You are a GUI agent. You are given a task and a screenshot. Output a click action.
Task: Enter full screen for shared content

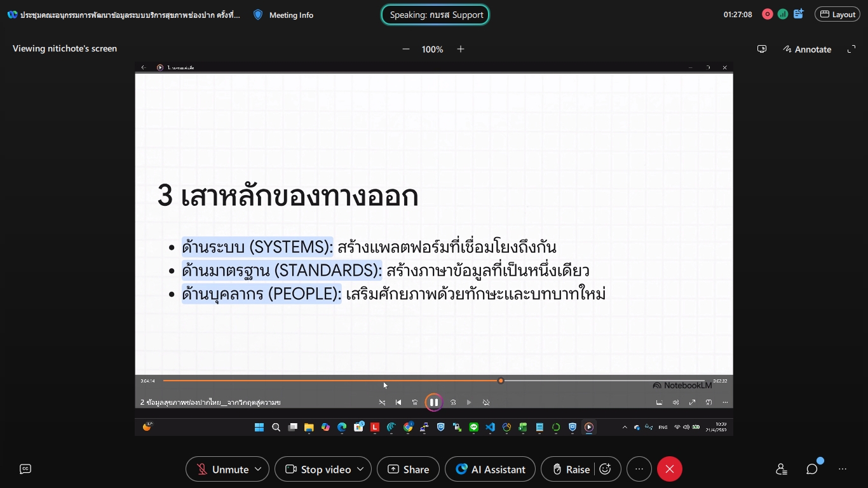[x=851, y=49]
